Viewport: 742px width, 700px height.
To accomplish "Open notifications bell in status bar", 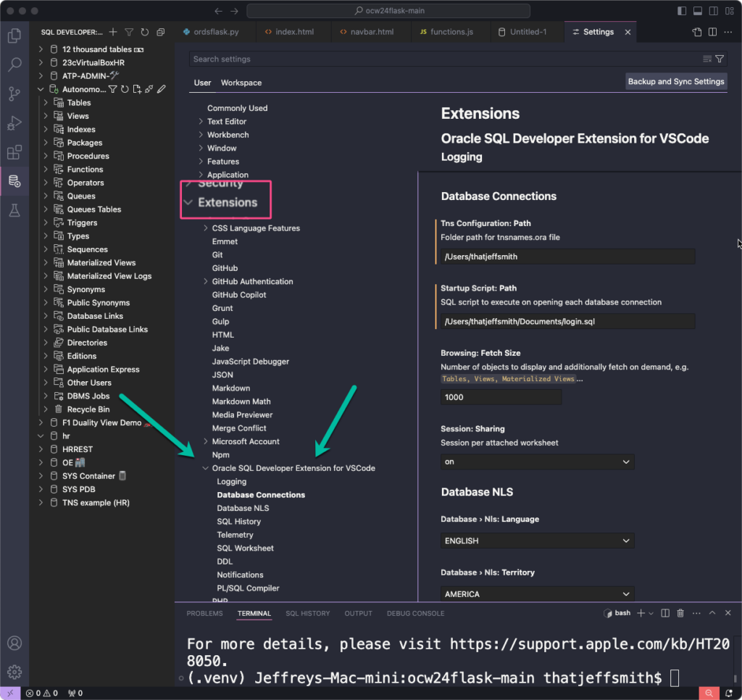I will pyautogui.click(x=729, y=693).
